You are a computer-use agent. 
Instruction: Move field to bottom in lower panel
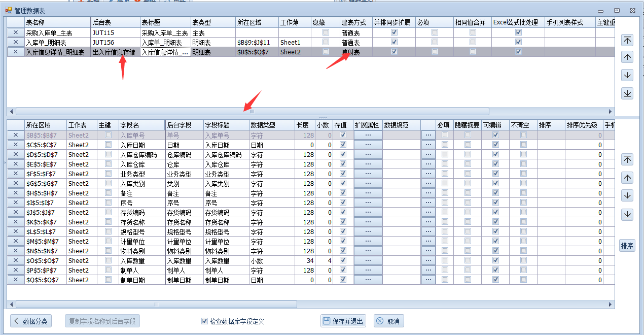(x=627, y=215)
